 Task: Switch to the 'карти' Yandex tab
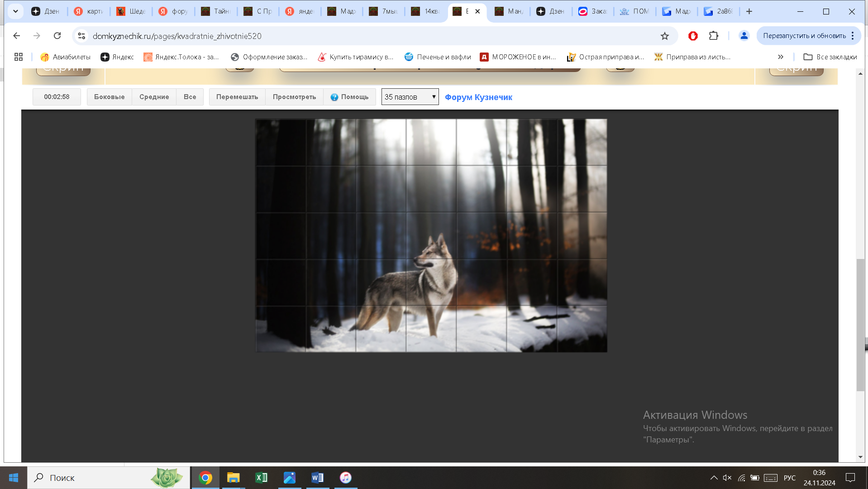[88, 11]
